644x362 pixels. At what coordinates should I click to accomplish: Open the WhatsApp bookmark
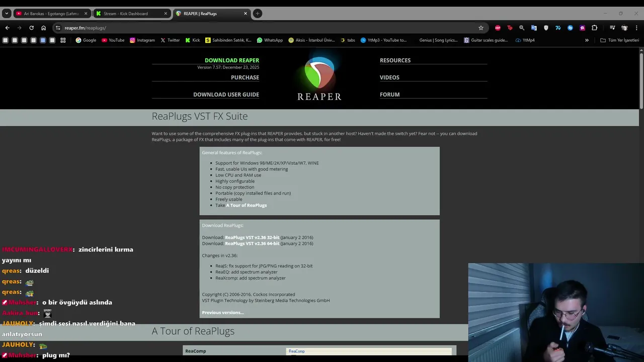point(270,40)
